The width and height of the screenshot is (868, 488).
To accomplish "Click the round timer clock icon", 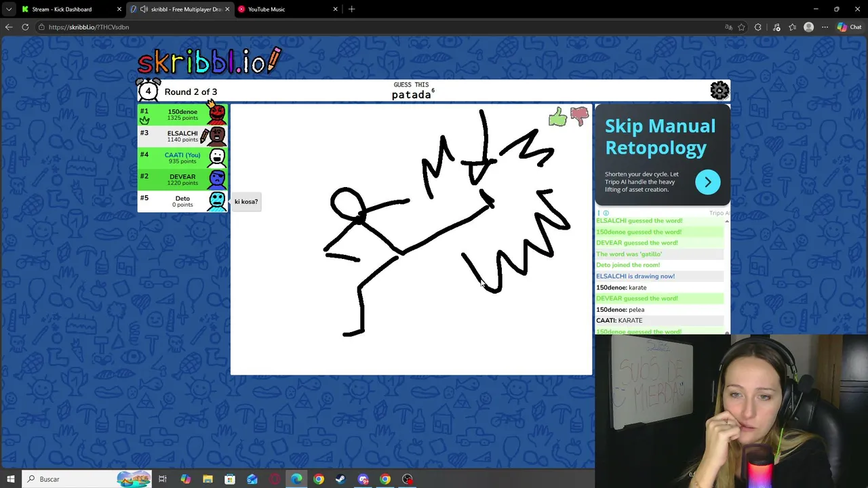I will coord(148,91).
